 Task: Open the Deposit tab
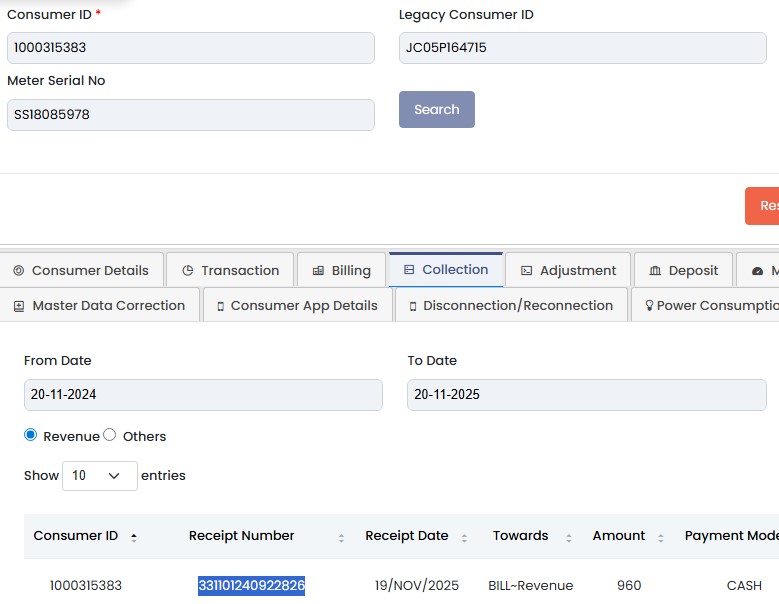[684, 270]
